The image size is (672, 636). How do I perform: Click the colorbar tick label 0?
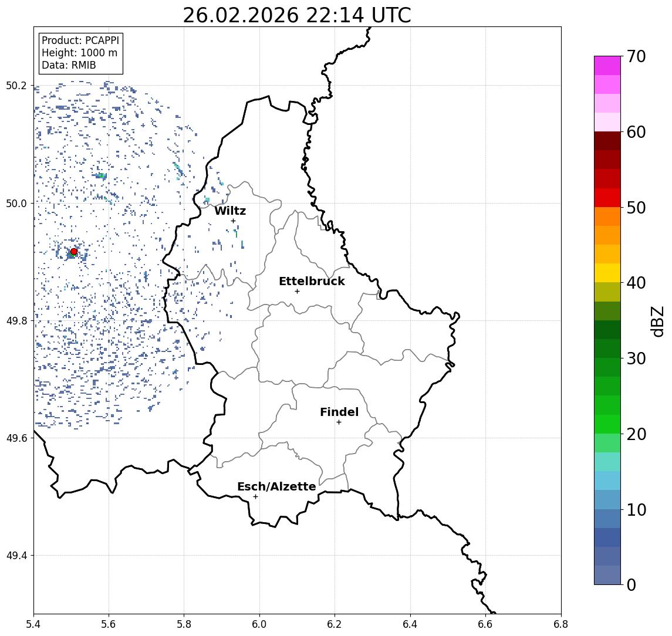632,584
